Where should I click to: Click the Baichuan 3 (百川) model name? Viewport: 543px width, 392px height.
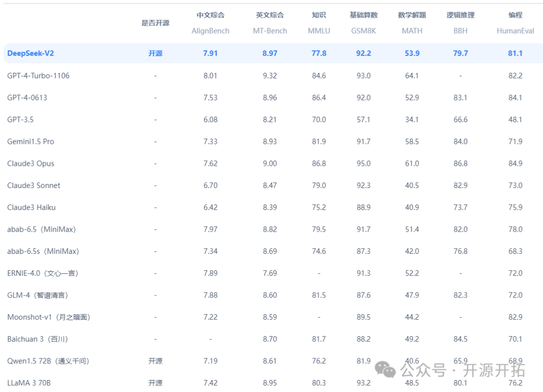click(37, 339)
